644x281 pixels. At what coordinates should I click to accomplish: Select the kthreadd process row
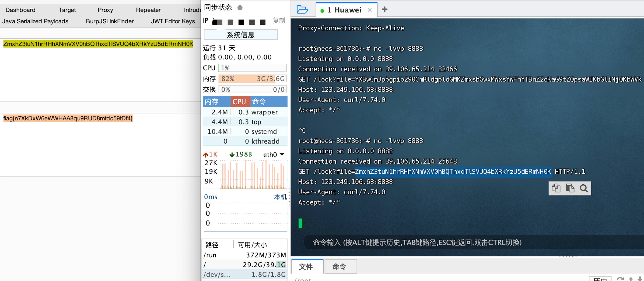[245, 141]
